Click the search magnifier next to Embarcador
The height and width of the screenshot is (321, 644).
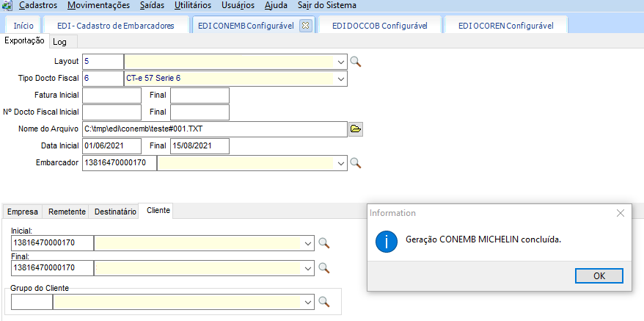pos(356,163)
